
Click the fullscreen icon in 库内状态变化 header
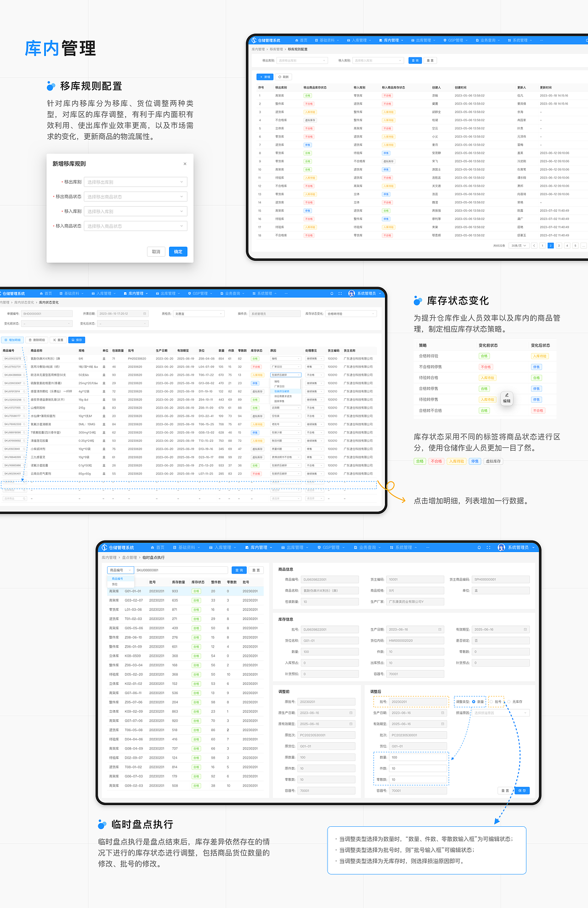340,293
